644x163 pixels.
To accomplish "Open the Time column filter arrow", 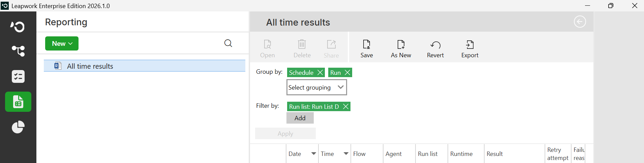I will point(346,154).
